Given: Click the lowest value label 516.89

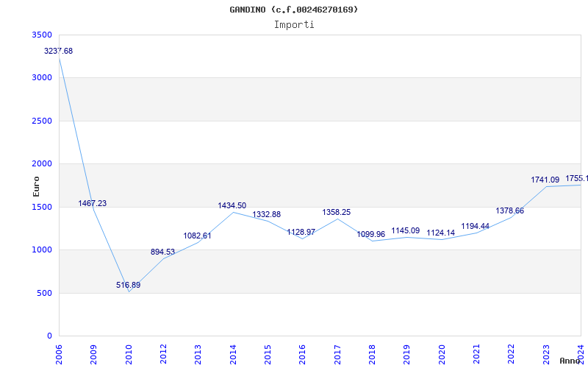Looking at the screenshot, I should [128, 285].
